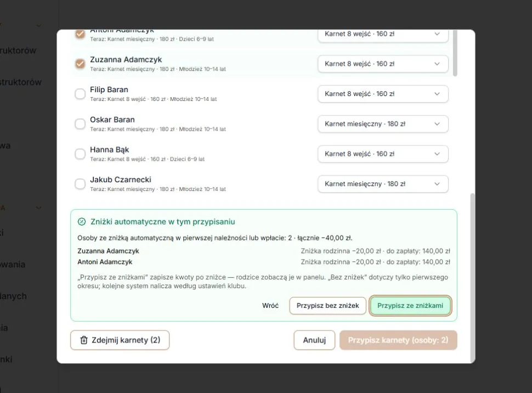532x393 pixels.
Task: Click the inner member list scrollbar thumb
Action: [455, 53]
